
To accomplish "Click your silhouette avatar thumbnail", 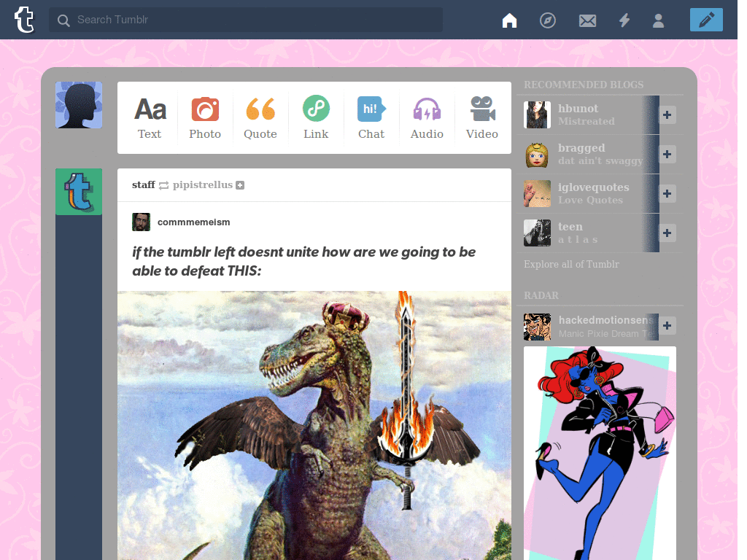I will click(79, 105).
